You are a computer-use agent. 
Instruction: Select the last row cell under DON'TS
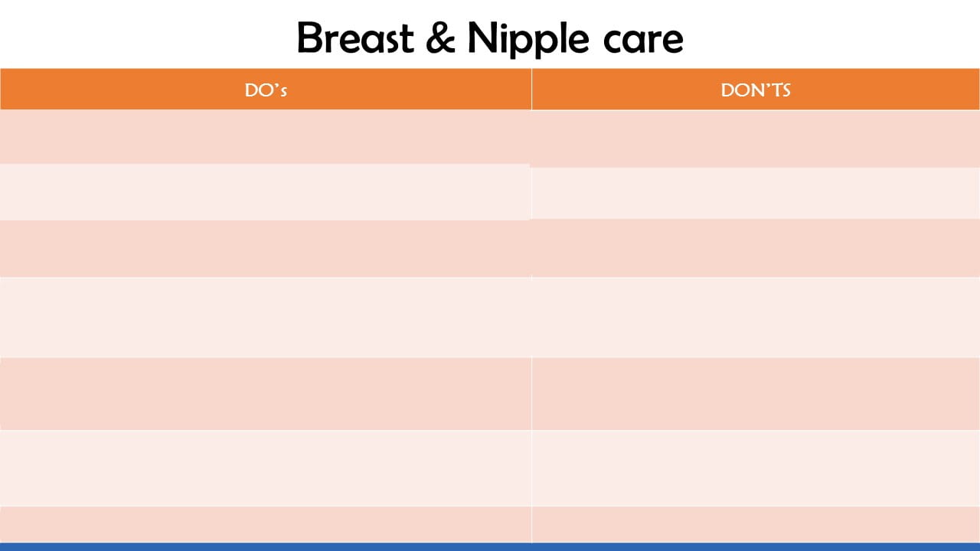pyautogui.click(x=756, y=525)
